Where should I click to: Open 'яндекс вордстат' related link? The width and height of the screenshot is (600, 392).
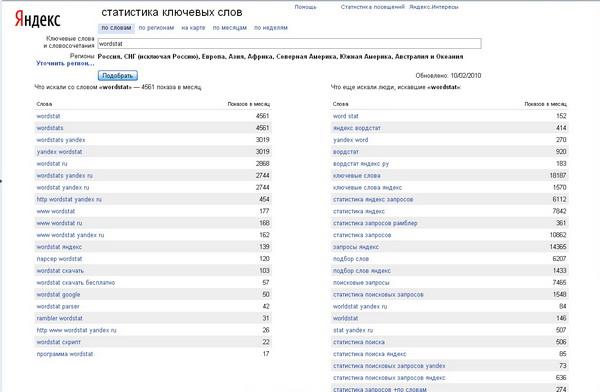point(357,128)
